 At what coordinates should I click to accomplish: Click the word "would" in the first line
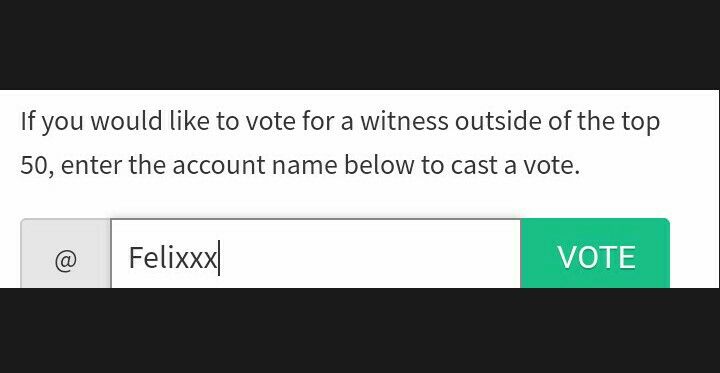(x=126, y=121)
